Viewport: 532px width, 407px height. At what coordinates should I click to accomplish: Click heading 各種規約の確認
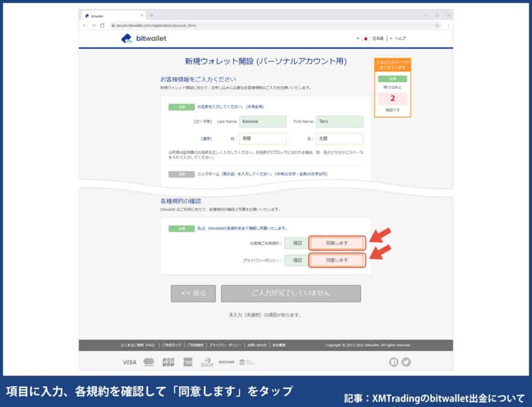point(181,201)
